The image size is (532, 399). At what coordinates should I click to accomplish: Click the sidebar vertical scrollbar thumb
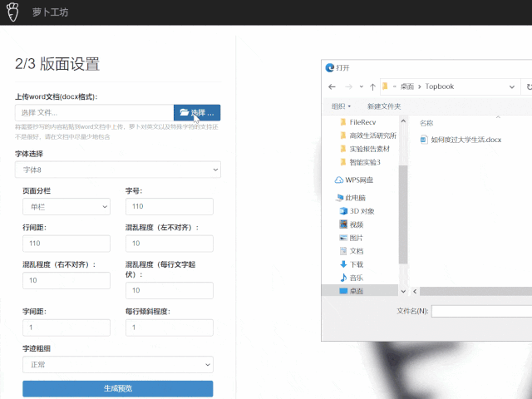403,214
